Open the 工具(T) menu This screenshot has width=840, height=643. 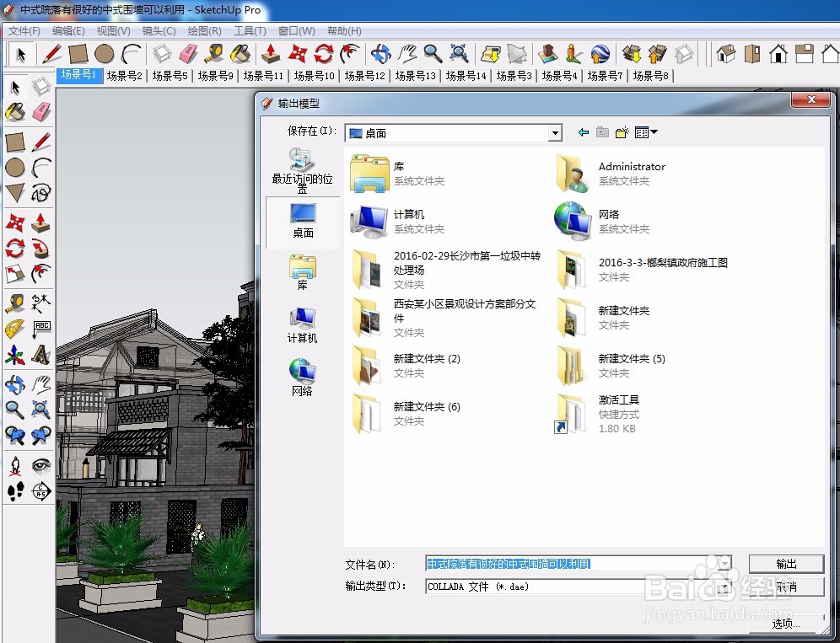[x=250, y=30]
